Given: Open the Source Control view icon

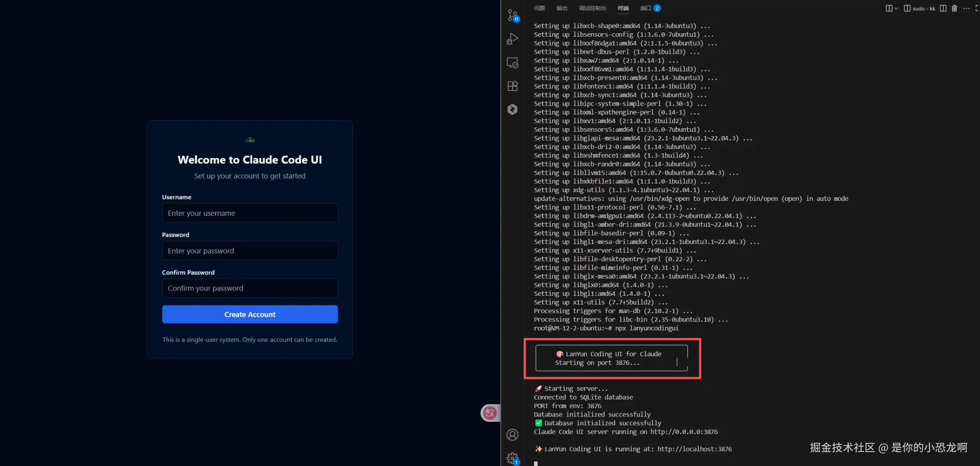Looking at the screenshot, I should coord(513,15).
